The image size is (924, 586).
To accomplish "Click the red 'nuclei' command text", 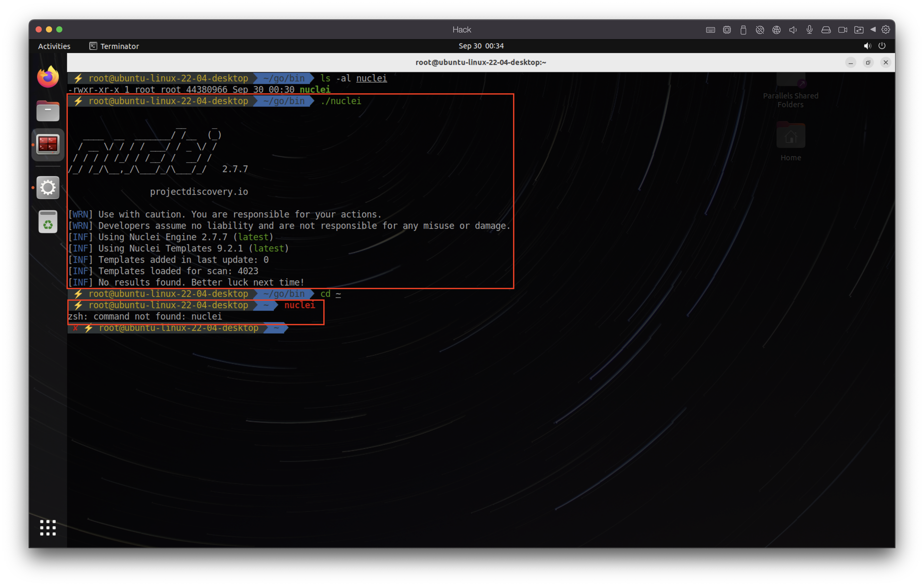I will [x=300, y=305].
